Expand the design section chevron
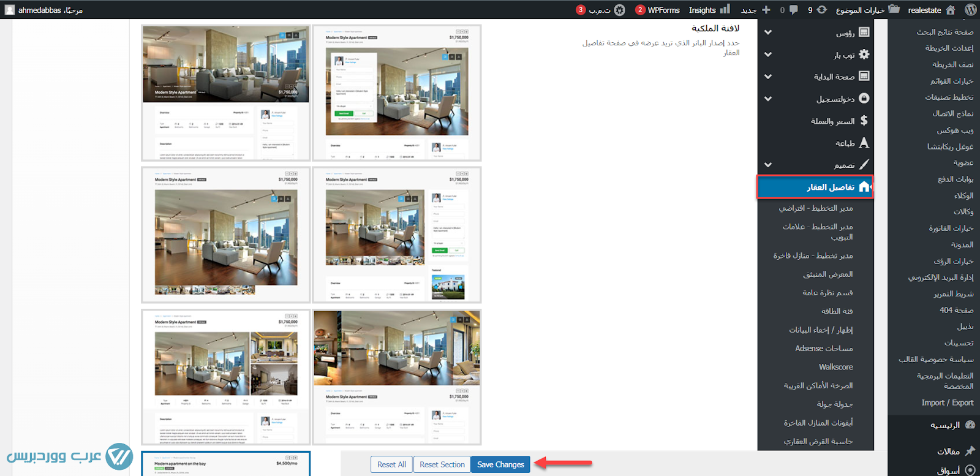The width and height of the screenshot is (980, 476). 768,165
